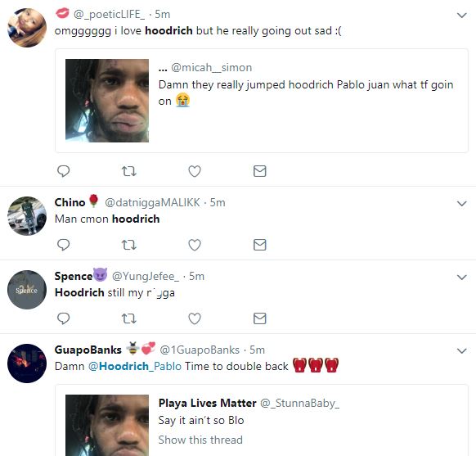Share Chino's tweet via message envelope

pos(260,245)
